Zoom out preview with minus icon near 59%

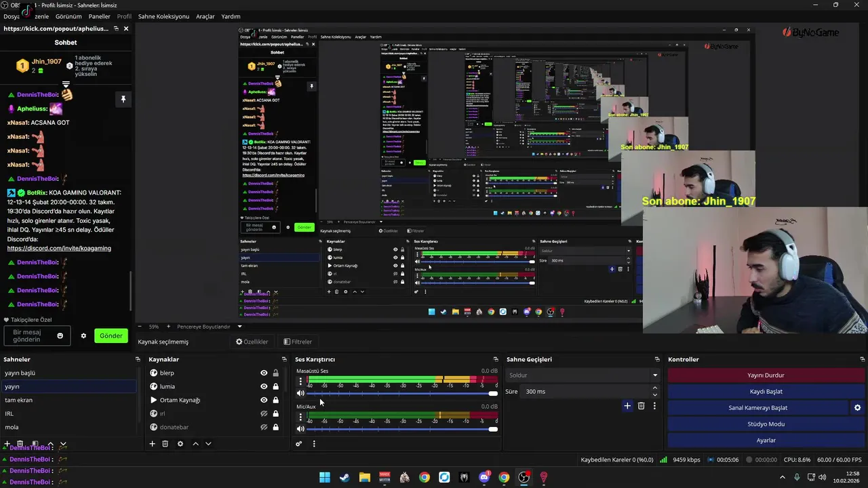[x=140, y=327]
